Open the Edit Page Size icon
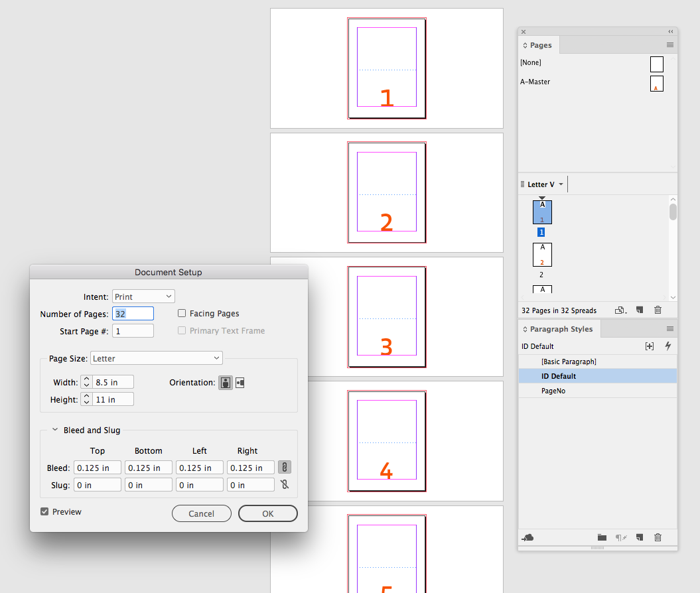This screenshot has width=700, height=593. pos(619,310)
